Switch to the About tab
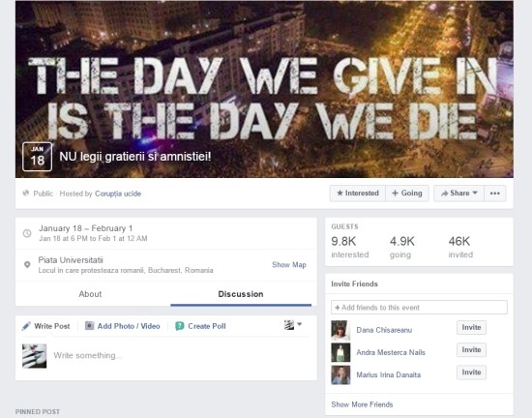Viewport: 532px width, 418px height. [90, 294]
